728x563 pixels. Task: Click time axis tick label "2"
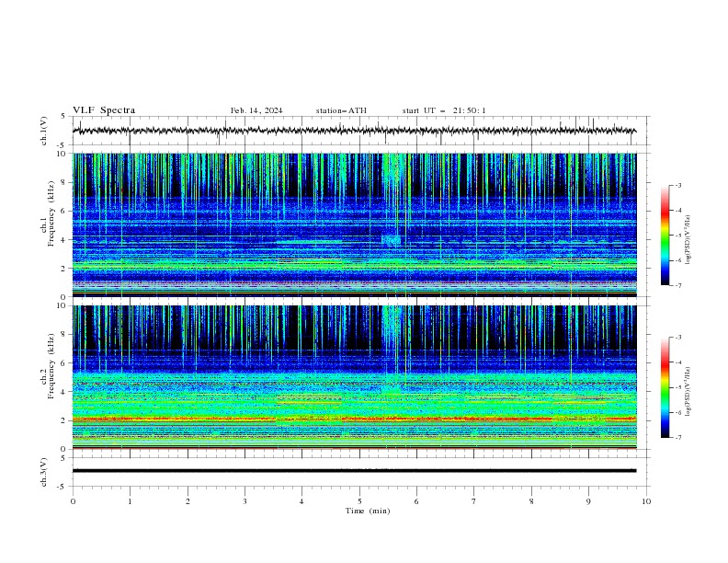coord(188,501)
